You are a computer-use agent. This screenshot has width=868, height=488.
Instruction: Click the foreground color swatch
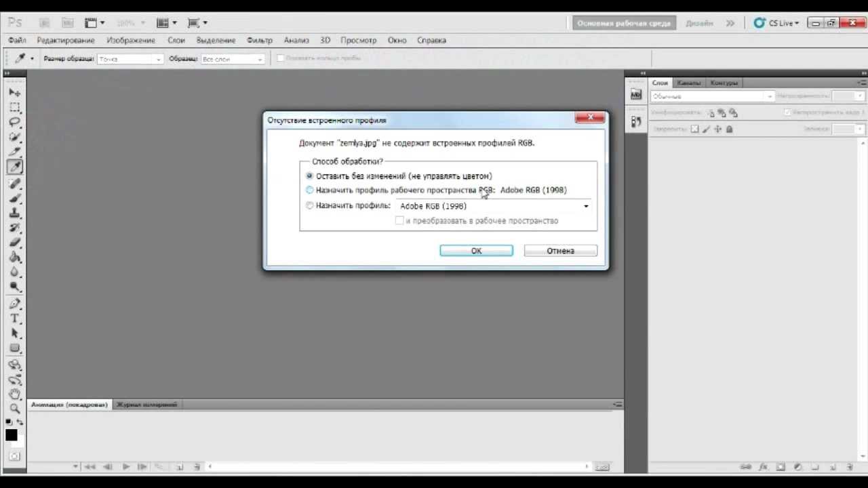[x=11, y=436]
